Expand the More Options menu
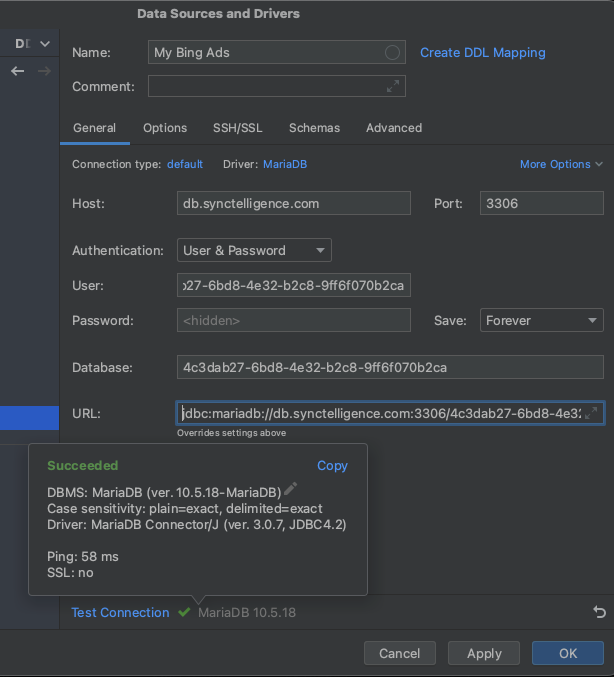Screen dimensions: 614x677 [x=561, y=164]
